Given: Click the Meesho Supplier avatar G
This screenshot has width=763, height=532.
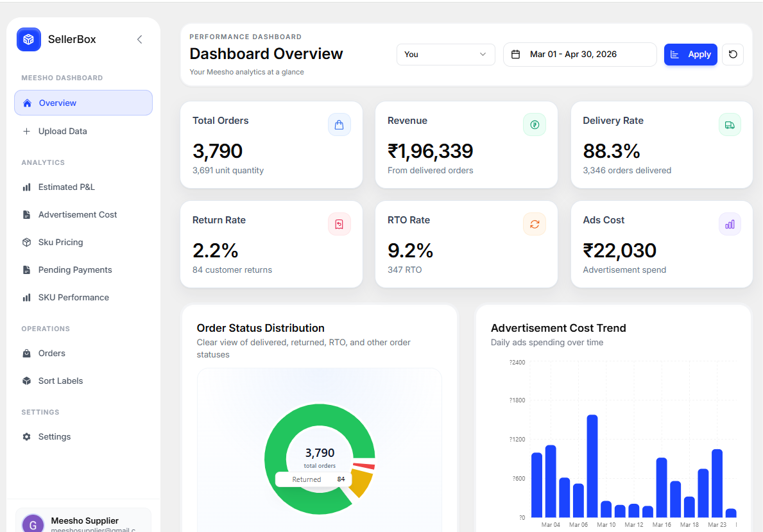Looking at the screenshot, I should (x=33, y=524).
